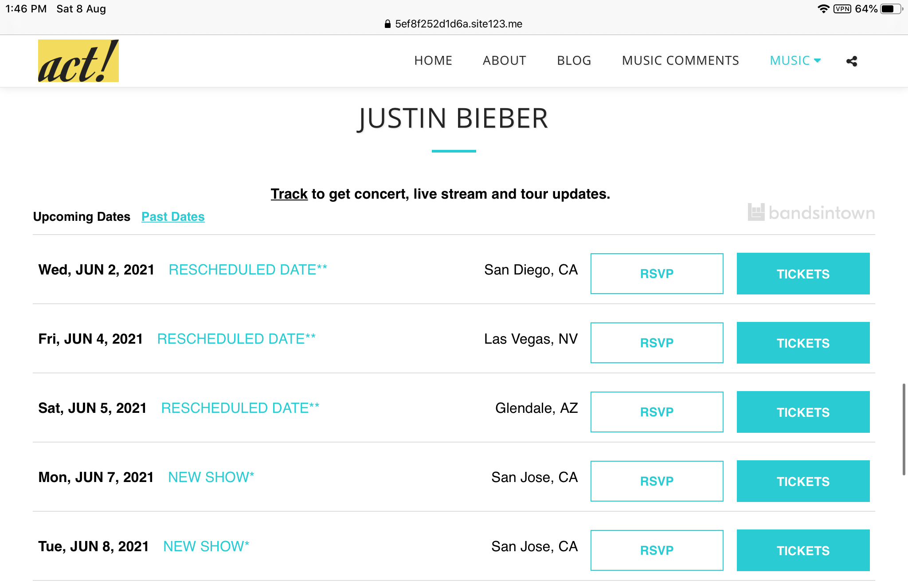Image resolution: width=908 pixels, height=588 pixels.
Task: Switch to Past Dates tab
Action: (173, 217)
